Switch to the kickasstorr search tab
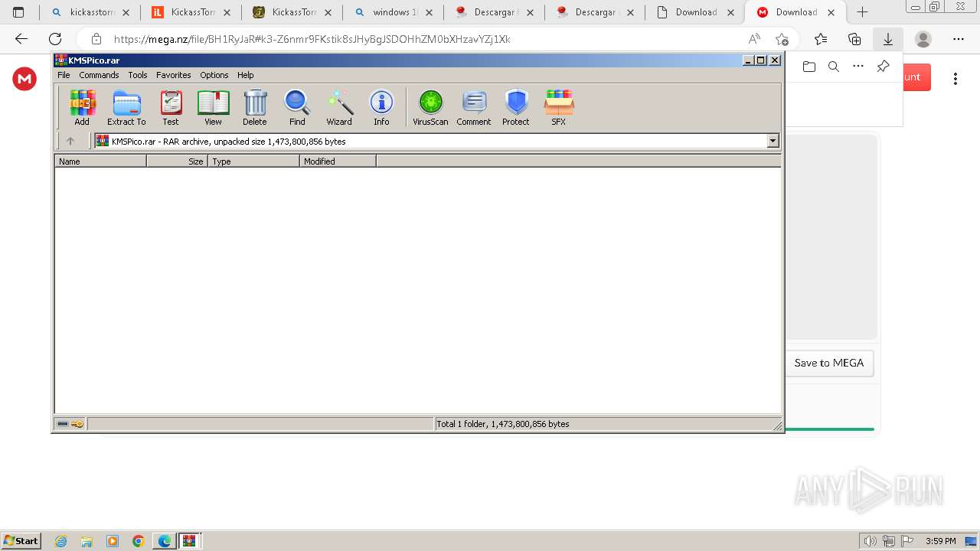This screenshot has width=980, height=551. [90, 12]
